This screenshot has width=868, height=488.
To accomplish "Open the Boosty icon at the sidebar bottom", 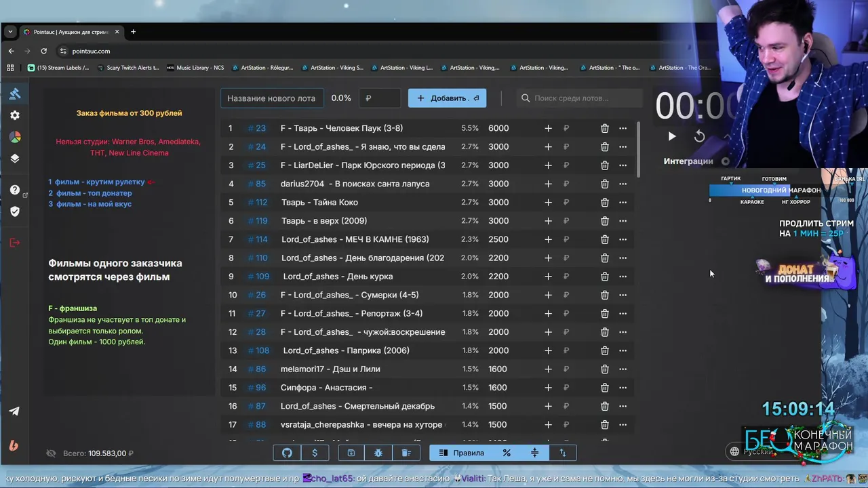I will click(x=14, y=445).
